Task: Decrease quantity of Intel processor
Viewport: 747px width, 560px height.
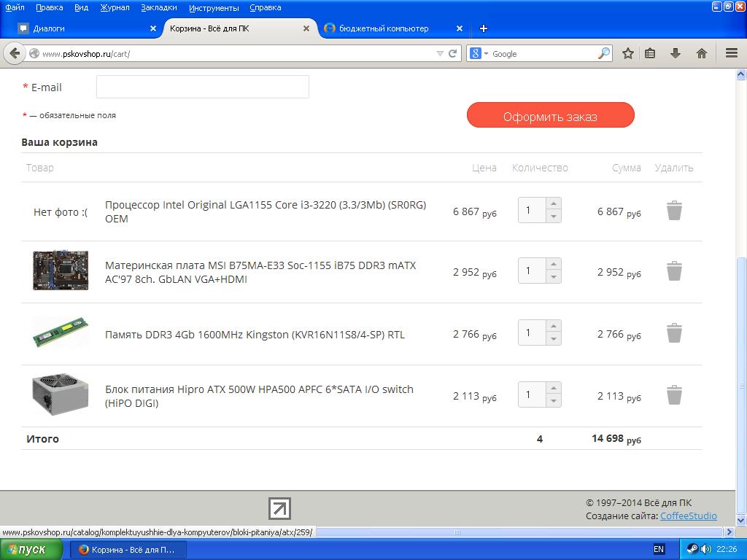Action: tap(554, 217)
